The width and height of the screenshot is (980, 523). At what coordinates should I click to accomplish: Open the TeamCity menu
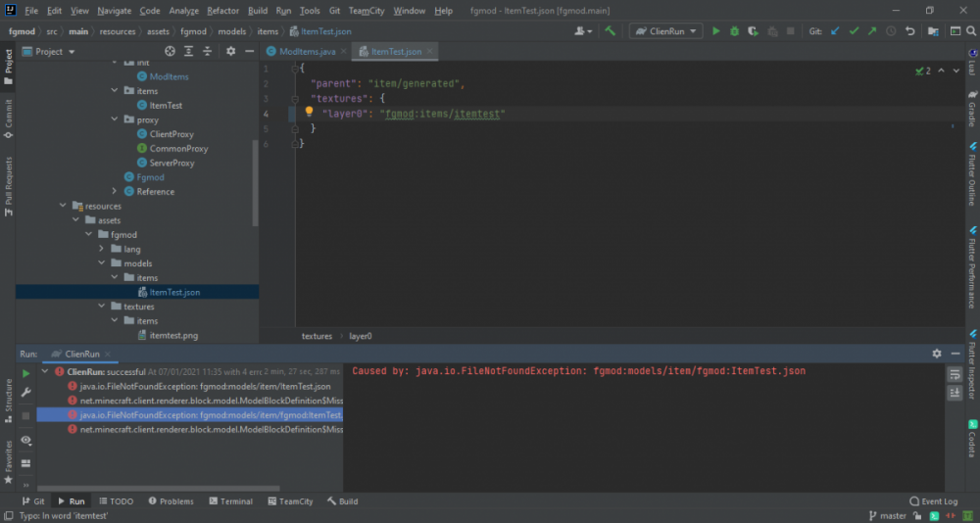coord(367,11)
